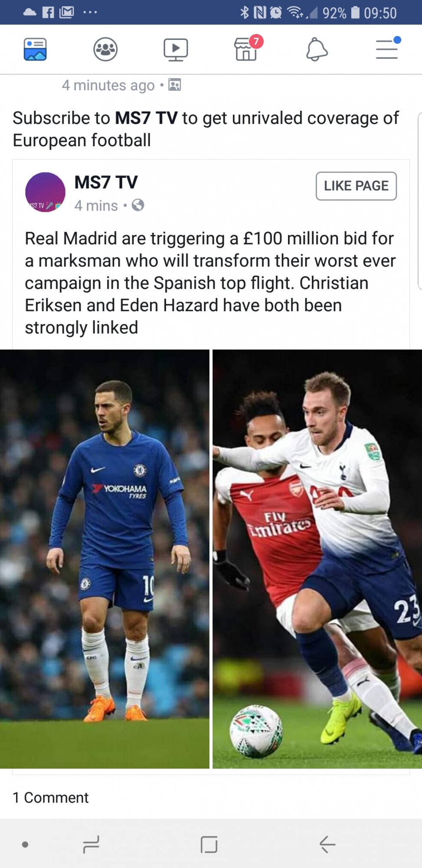This screenshot has height=868, width=422.
Task: Tap the shared post text about Real Madrid
Action: tap(210, 283)
